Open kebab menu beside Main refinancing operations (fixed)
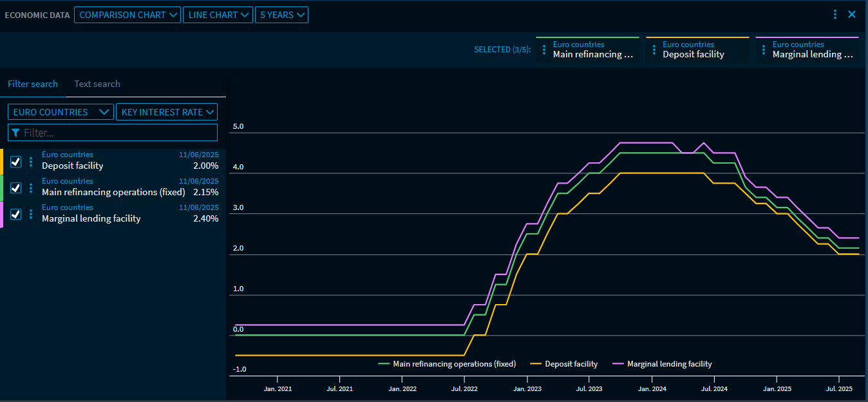 pos(31,187)
